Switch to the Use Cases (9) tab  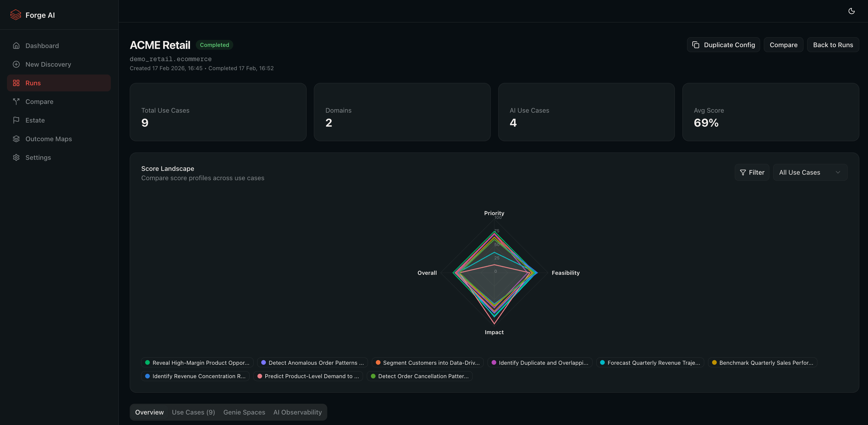coord(193,412)
